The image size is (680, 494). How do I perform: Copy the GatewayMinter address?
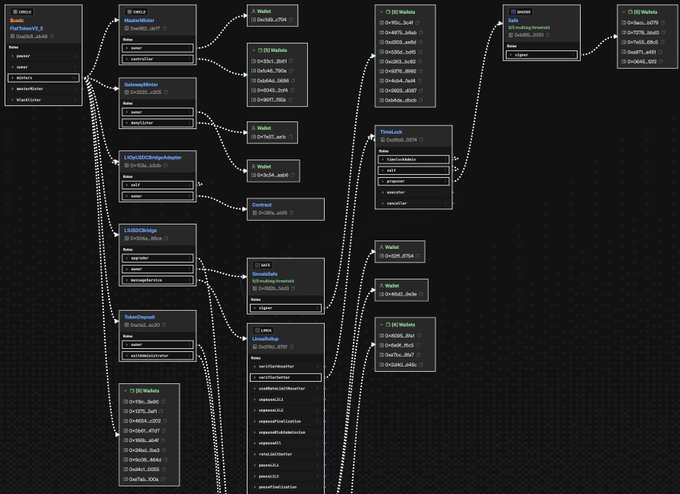(x=166, y=91)
